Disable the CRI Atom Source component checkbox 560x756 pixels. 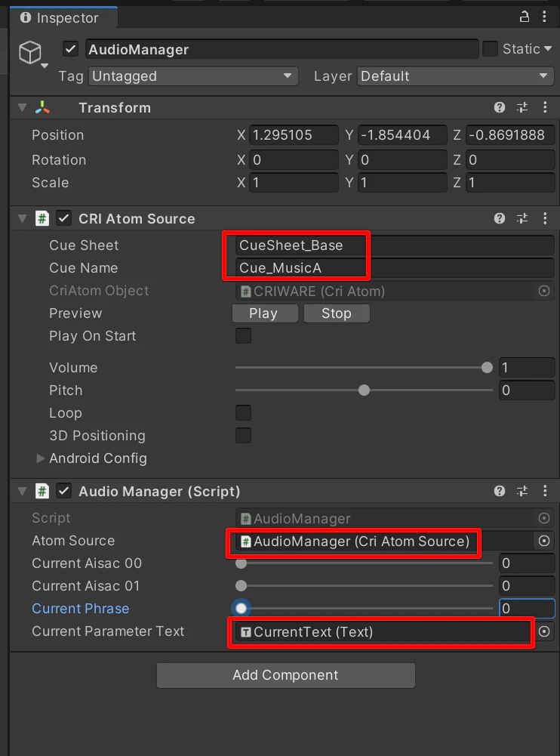tap(64, 218)
